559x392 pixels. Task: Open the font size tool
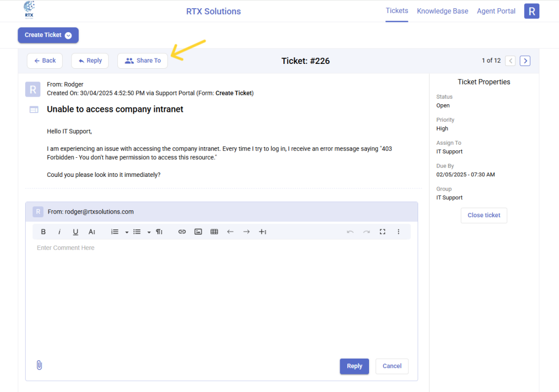92,232
